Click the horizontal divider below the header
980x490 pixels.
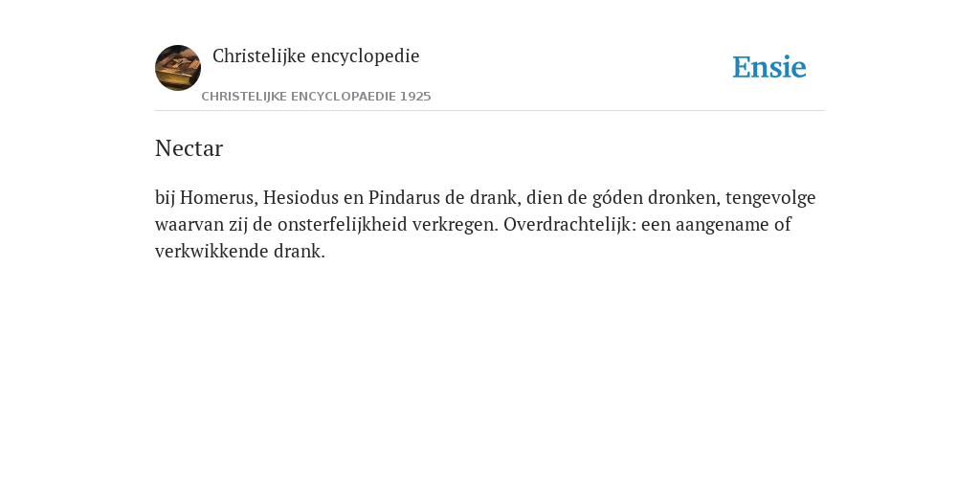(490, 111)
